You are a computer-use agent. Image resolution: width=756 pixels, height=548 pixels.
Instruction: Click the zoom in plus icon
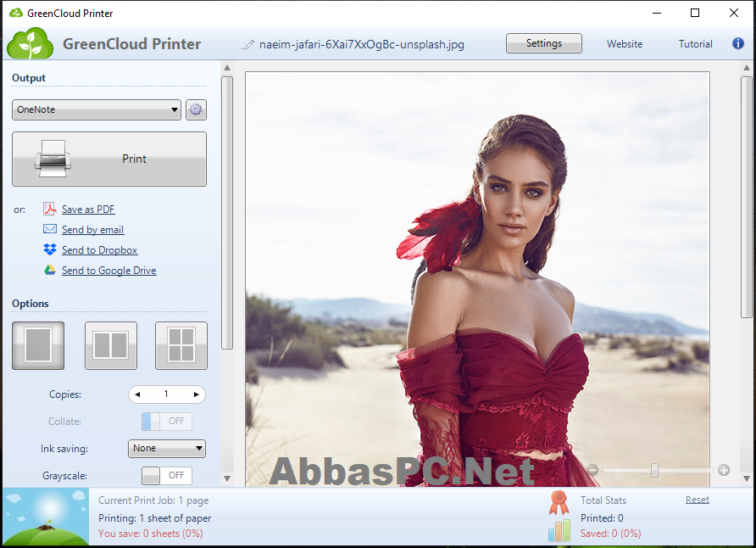point(723,470)
